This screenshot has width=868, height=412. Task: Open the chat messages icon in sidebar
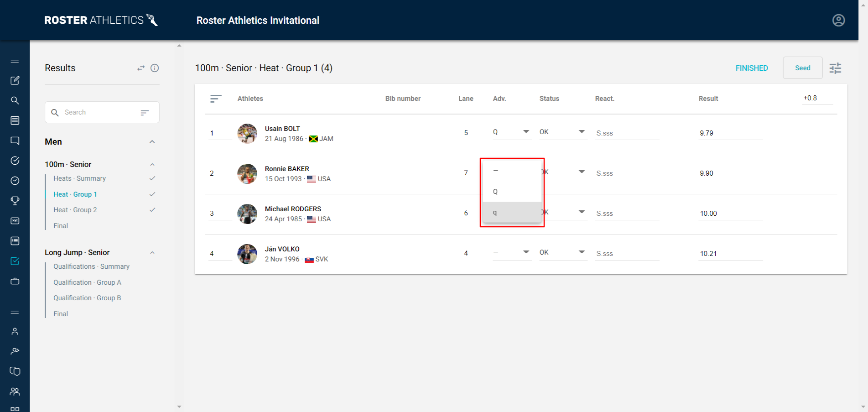click(15, 141)
